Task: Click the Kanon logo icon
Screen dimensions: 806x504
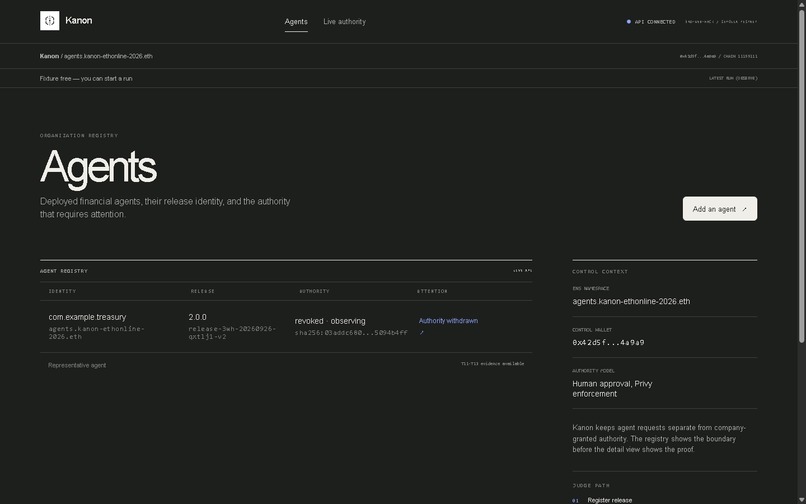Action: (x=49, y=21)
